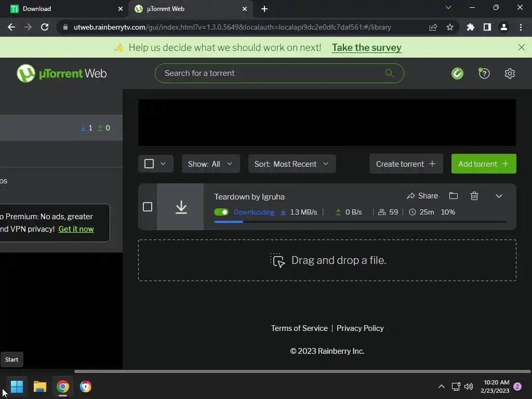This screenshot has height=399, width=532.
Task: Open the green speed status icon
Action: [457, 73]
